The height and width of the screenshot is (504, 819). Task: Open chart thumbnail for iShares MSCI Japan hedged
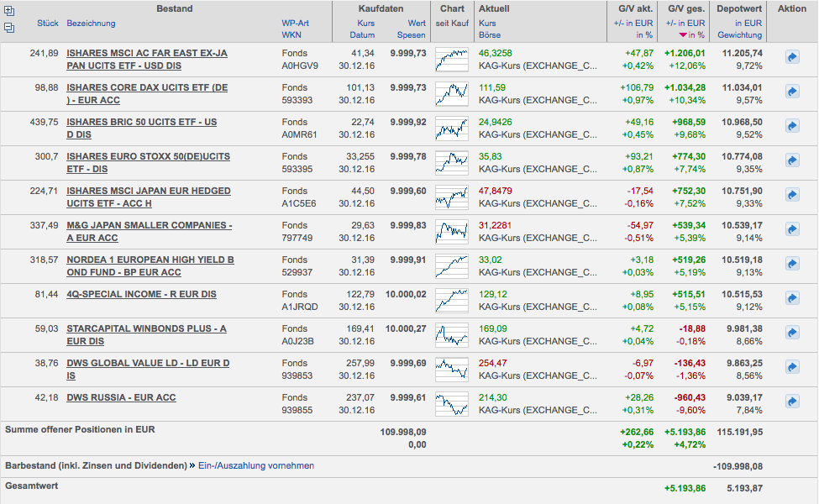pyautogui.click(x=452, y=197)
